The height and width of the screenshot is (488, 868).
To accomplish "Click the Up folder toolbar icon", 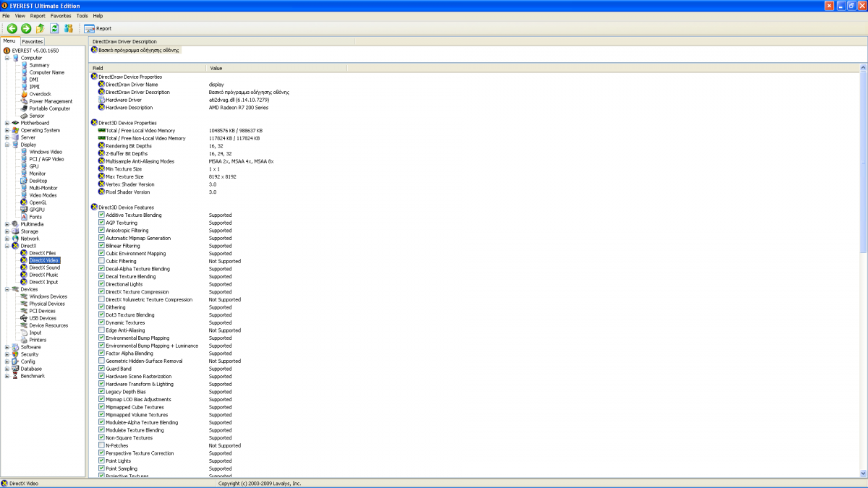I will (x=41, y=28).
